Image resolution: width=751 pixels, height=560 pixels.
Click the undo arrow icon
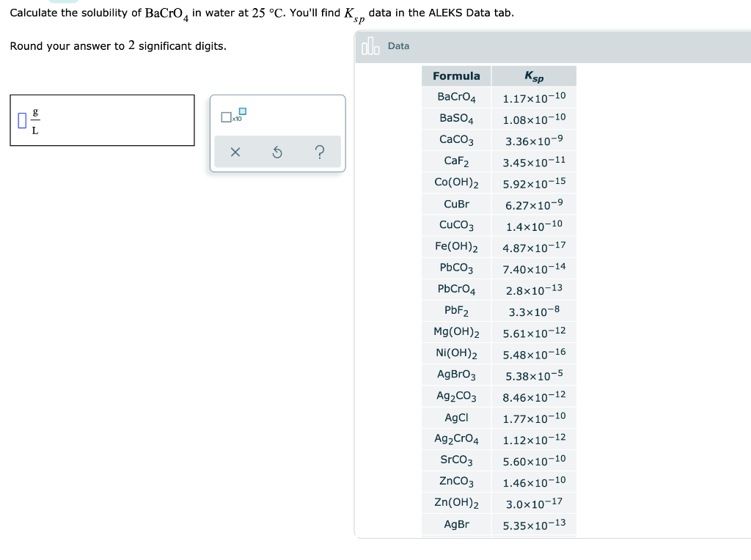coord(277,152)
